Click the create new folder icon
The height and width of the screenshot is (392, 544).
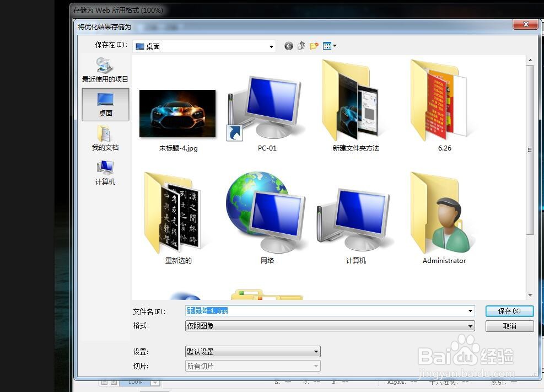pos(314,46)
